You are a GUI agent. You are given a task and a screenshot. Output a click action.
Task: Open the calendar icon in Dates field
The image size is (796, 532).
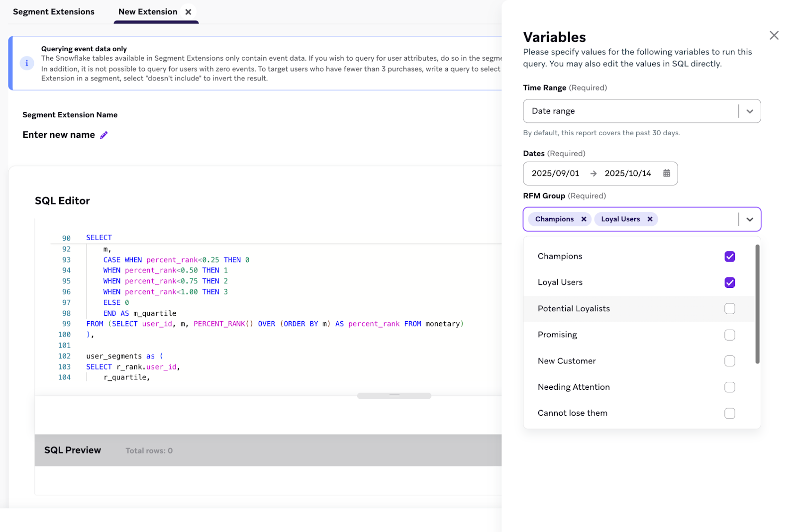click(667, 174)
